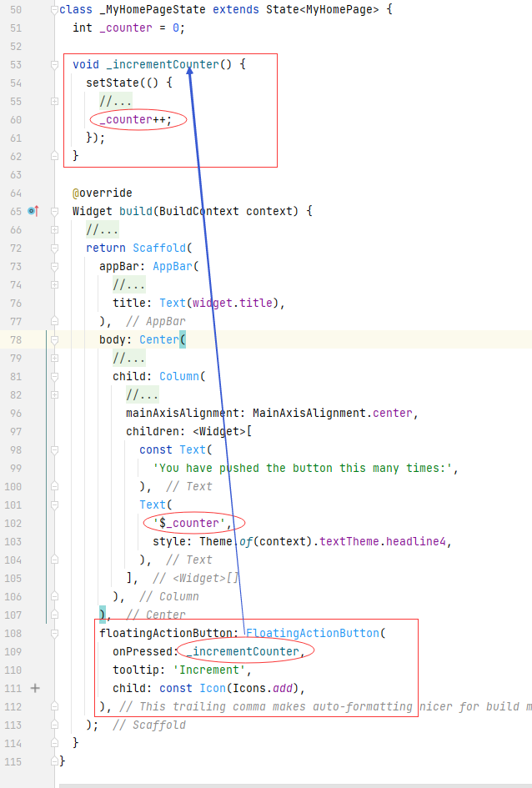Click 'Icons.add' on line 111

click(x=263, y=688)
